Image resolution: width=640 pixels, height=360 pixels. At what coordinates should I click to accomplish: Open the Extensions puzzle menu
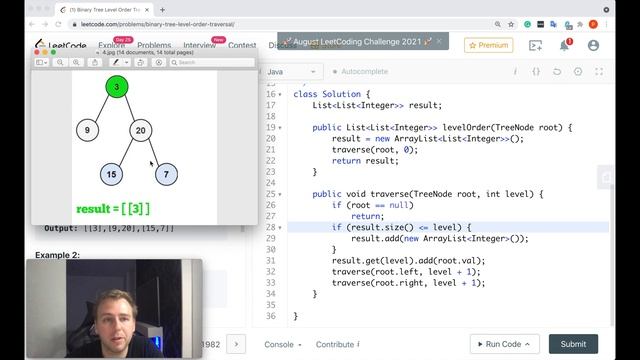coord(580,24)
